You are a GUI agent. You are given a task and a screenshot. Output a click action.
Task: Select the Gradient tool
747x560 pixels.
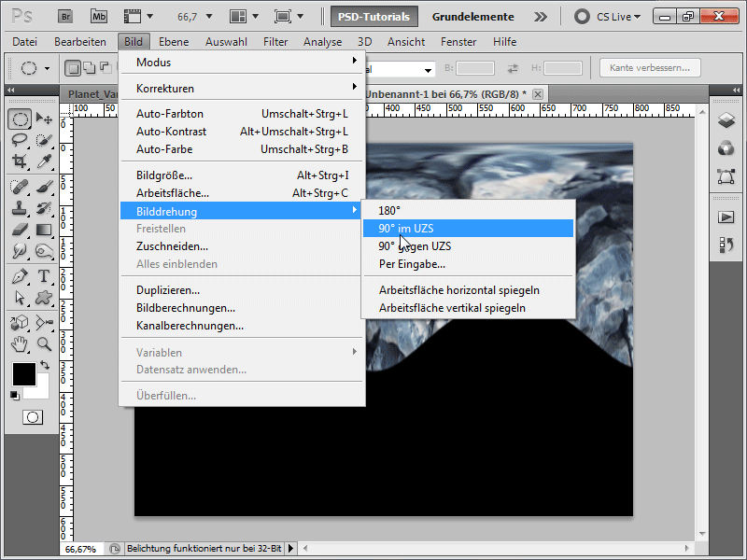(44, 230)
